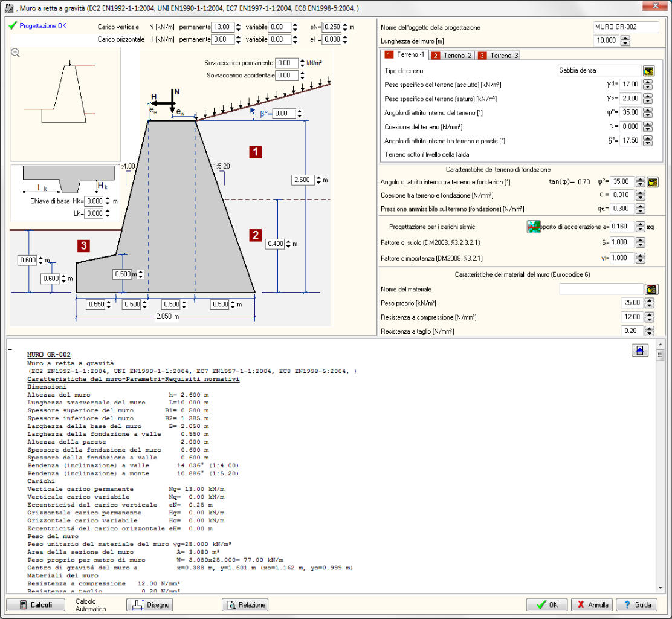Image resolution: width=672 pixels, height=619 pixels.
Task: Click the magnifier zoom icon above wall preview
Action: click(x=16, y=53)
